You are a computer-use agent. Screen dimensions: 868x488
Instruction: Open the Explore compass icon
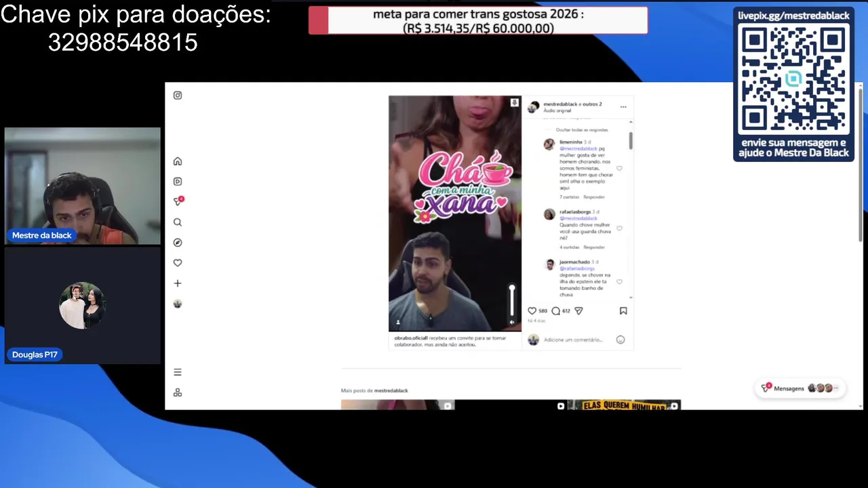pyautogui.click(x=178, y=243)
